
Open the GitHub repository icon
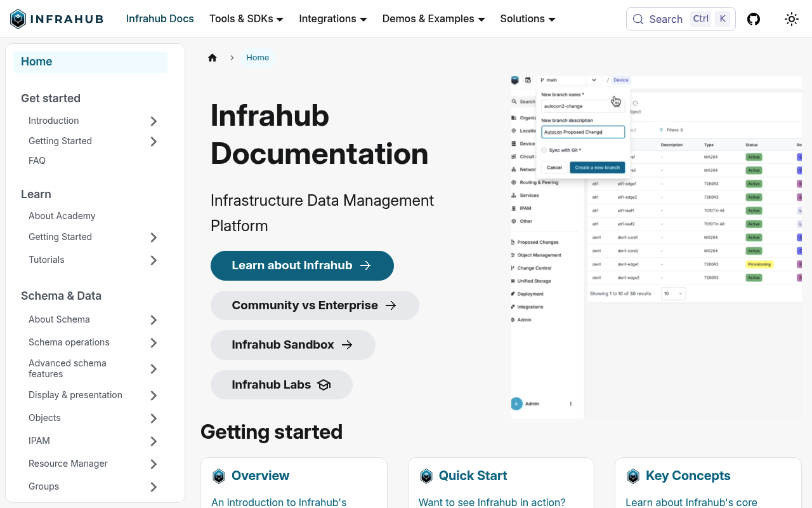pos(754,19)
